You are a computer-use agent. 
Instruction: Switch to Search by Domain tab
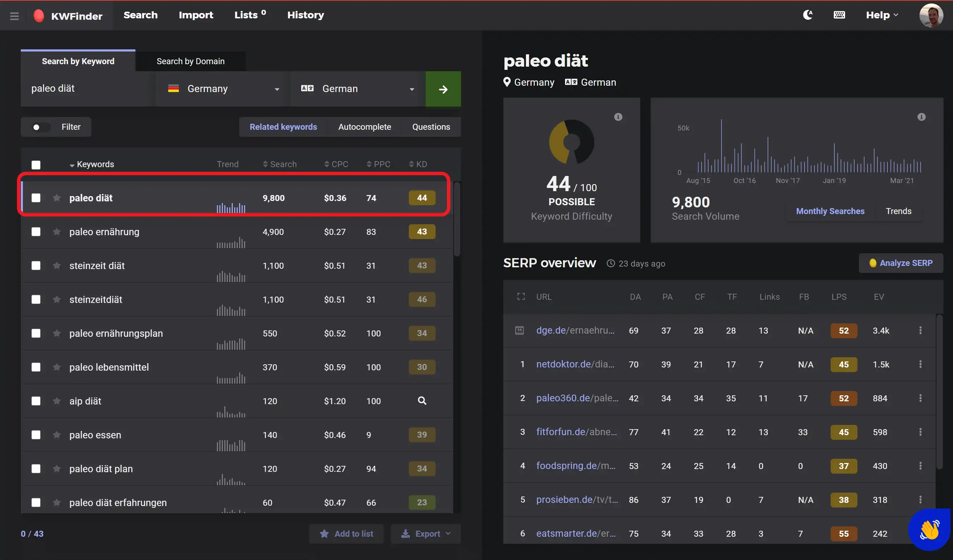(190, 61)
